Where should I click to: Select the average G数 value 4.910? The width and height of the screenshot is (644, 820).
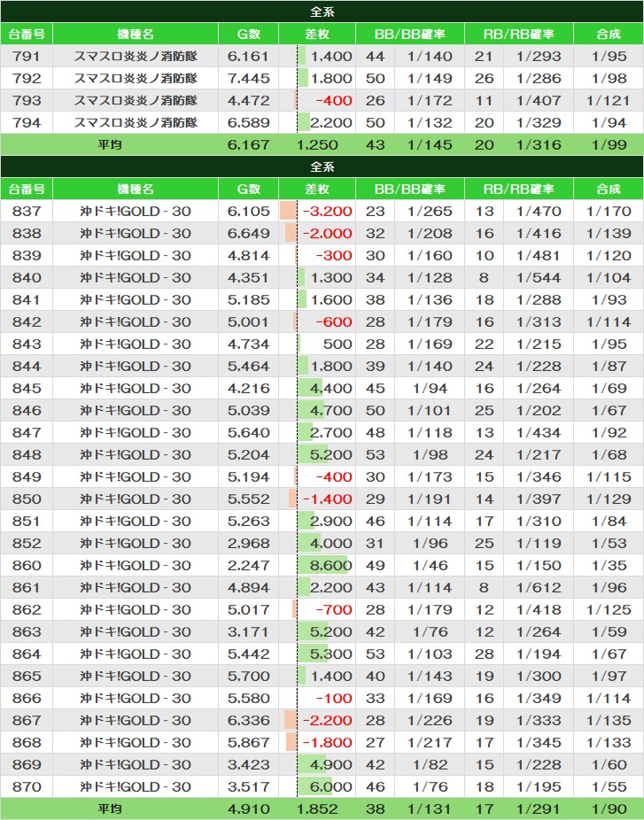[249, 809]
